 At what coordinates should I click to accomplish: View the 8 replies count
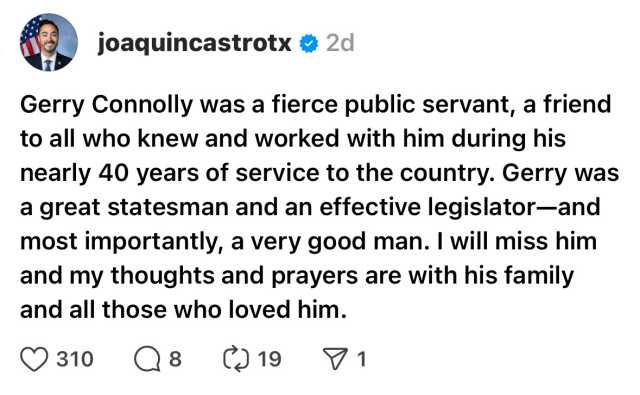[x=175, y=359]
